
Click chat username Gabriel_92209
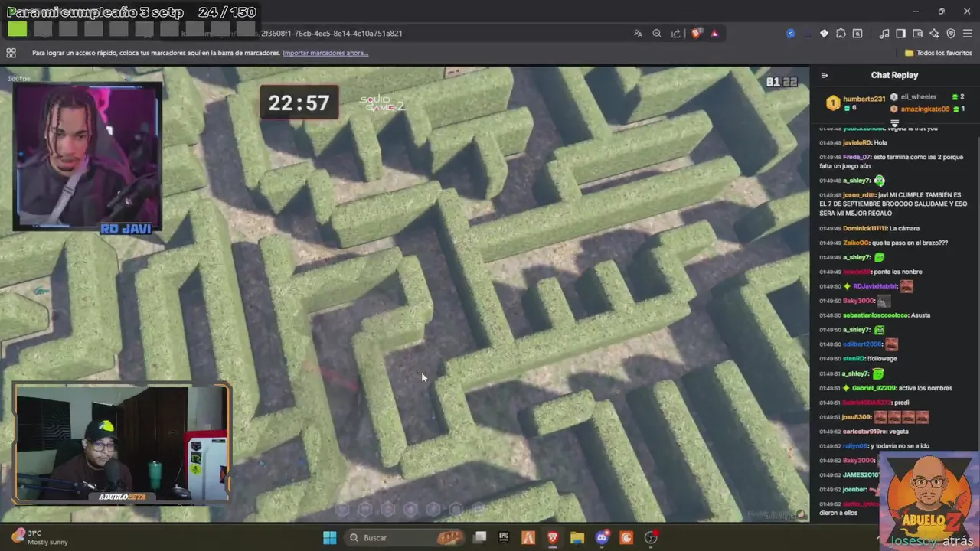[x=873, y=388]
